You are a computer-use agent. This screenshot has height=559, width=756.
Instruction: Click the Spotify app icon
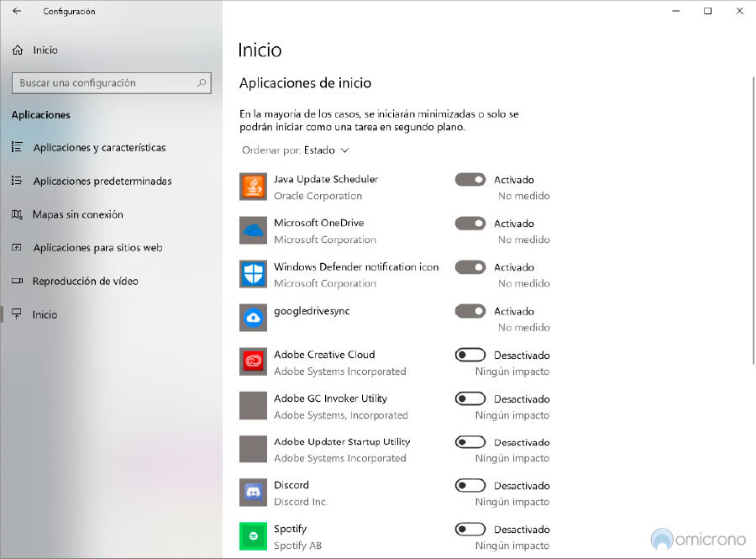pos(253,536)
